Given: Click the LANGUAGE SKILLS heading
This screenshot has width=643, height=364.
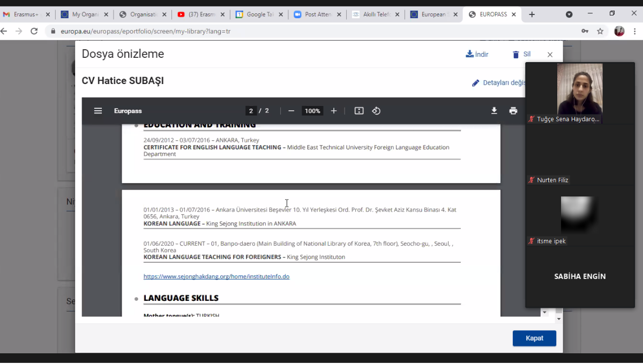Looking at the screenshot, I should [x=181, y=298].
